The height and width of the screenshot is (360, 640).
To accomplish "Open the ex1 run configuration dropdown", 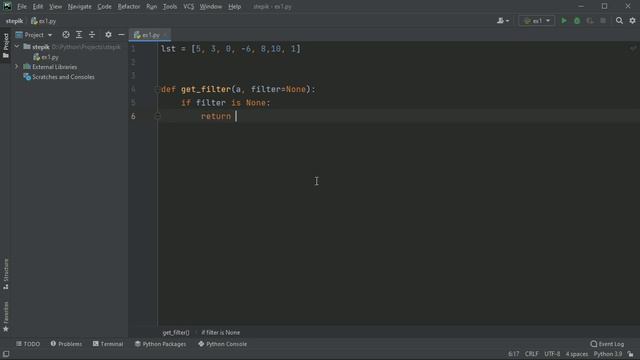I will [x=536, y=20].
